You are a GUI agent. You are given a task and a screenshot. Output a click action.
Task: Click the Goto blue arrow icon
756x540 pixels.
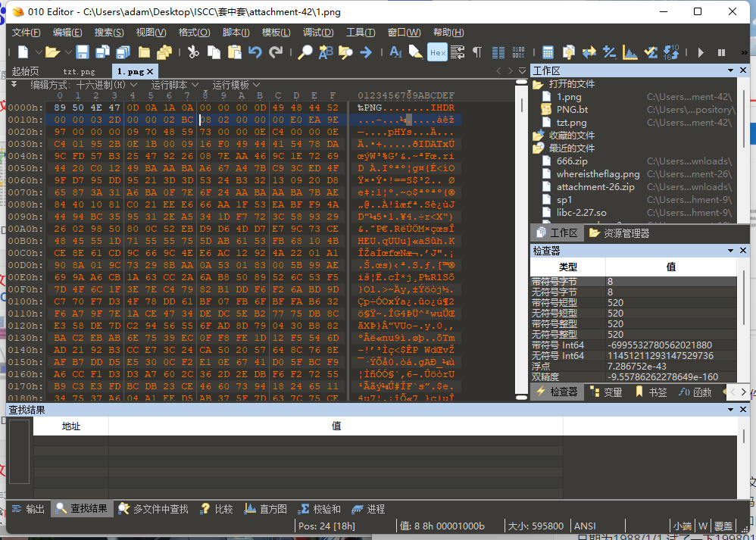pyautogui.click(x=366, y=52)
